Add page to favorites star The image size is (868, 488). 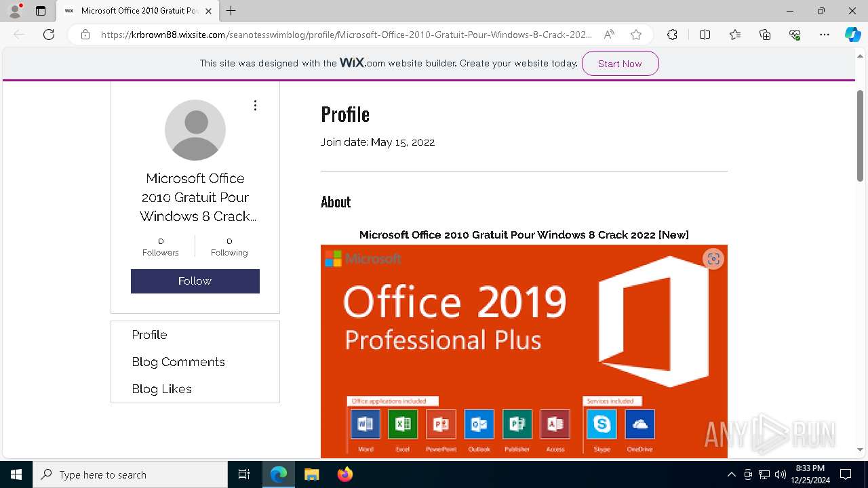pyautogui.click(x=636, y=35)
